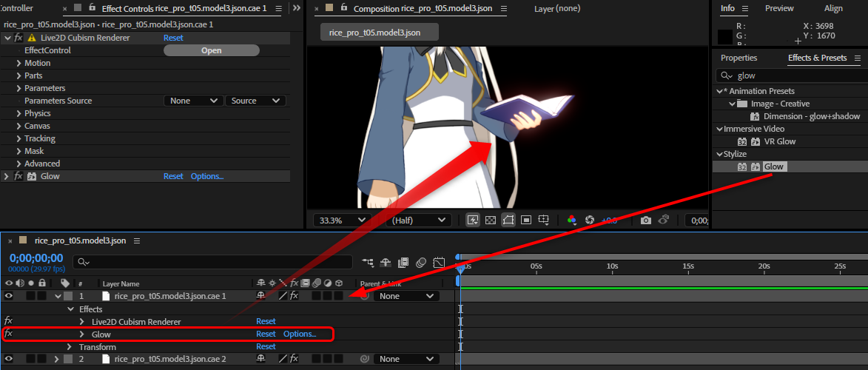Click lock icon on Effect Controls tab
The image size is (868, 370).
(92, 7)
